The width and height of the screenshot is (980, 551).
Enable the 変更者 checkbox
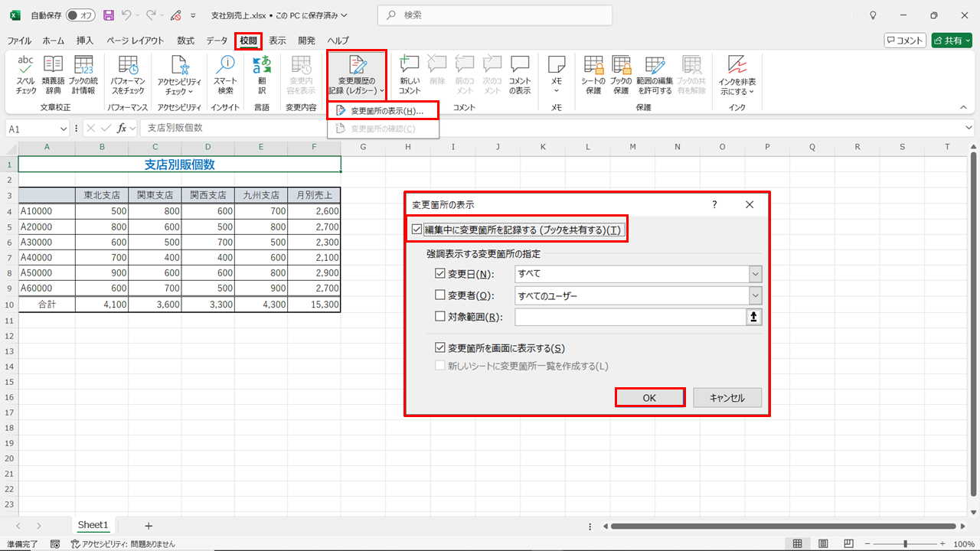[x=439, y=295]
